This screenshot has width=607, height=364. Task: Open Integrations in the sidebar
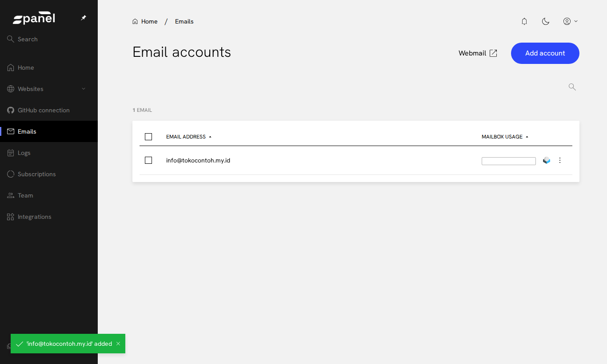49,217
